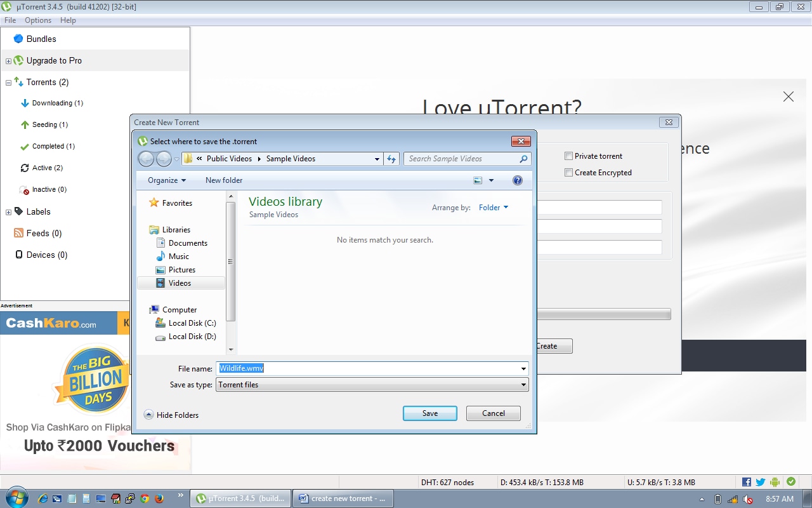The image size is (812, 508).
Task: Open the Help question-mark icon in save dialog
Action: 518,180
